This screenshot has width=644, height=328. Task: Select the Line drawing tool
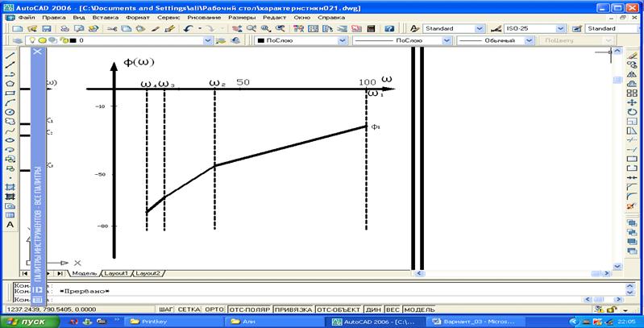click(10, 55)
